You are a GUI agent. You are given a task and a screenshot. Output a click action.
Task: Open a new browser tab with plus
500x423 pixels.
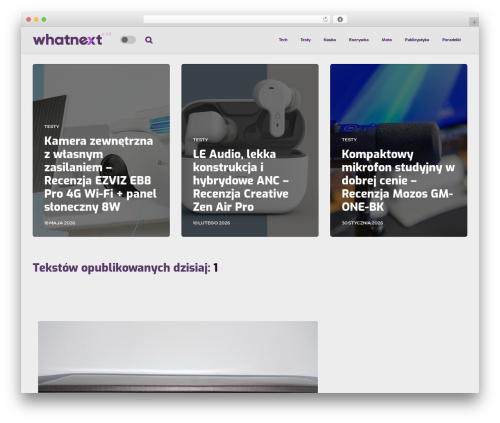coord(474,22)
